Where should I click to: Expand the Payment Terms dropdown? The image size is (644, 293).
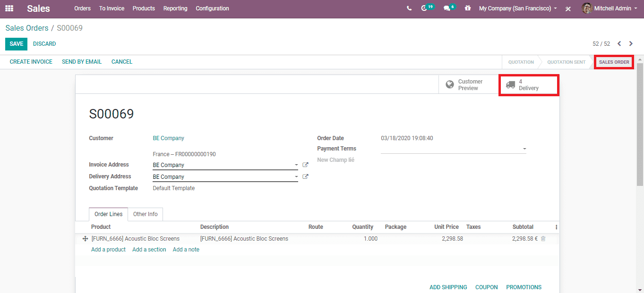[524, 149]
